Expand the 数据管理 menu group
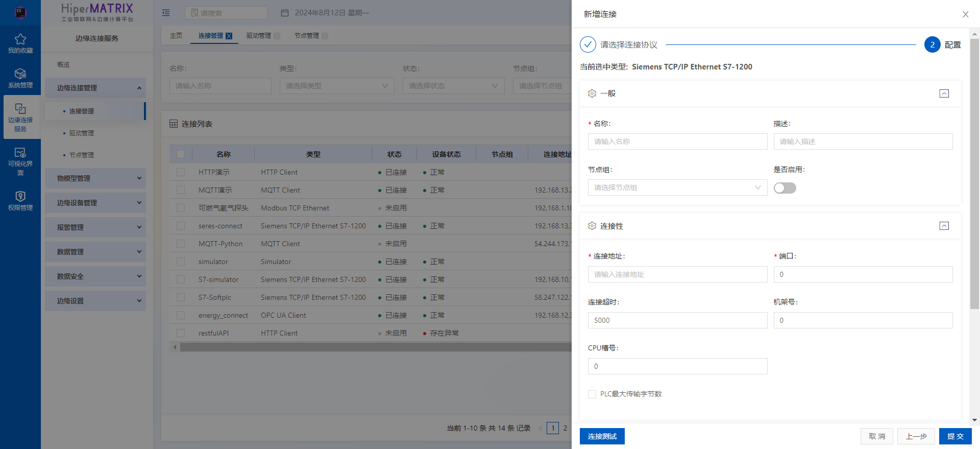Image resolution: width=980 pixels, height=449 pixels. 95,252
